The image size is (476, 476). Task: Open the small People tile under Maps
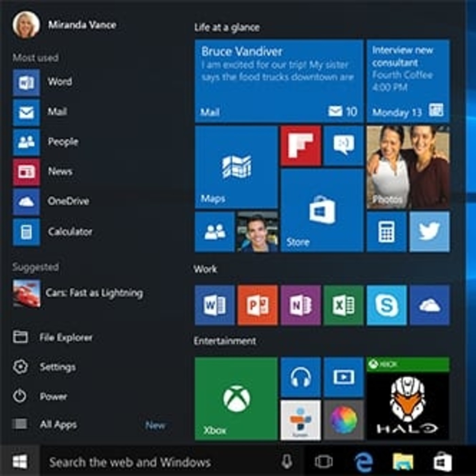click(215, 232)
